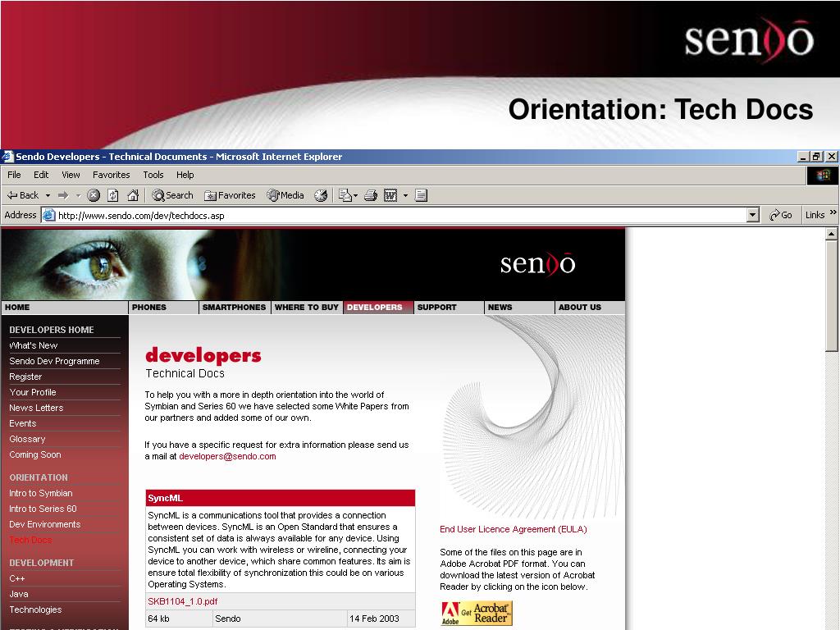Open the Address bar dropdown arrow
Viewport: 840px width, 630px height.
(753, 216)
